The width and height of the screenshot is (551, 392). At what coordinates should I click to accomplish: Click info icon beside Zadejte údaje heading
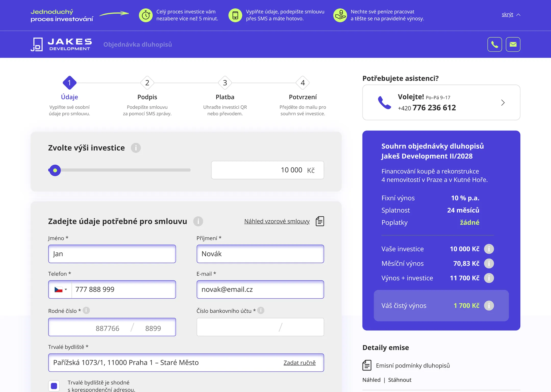tap(198, 221)
